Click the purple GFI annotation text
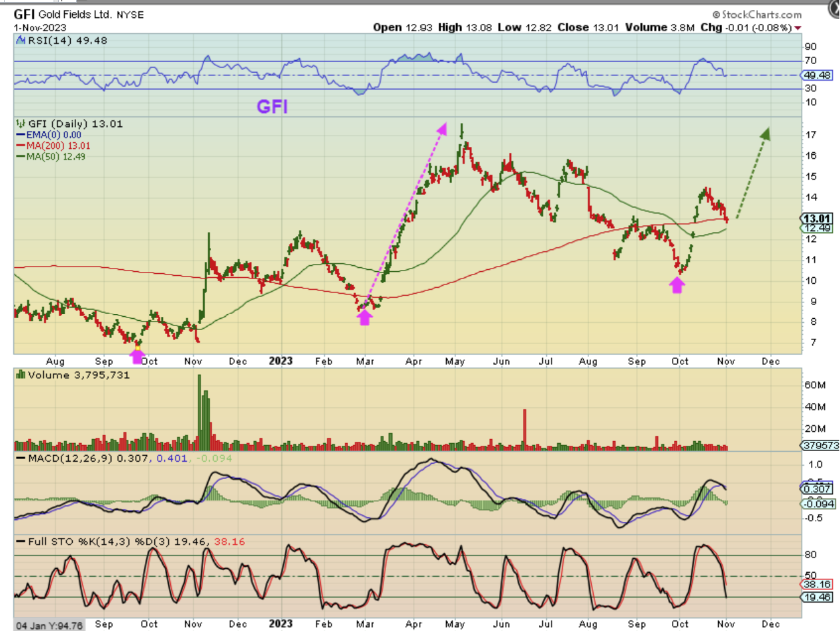 272,106
